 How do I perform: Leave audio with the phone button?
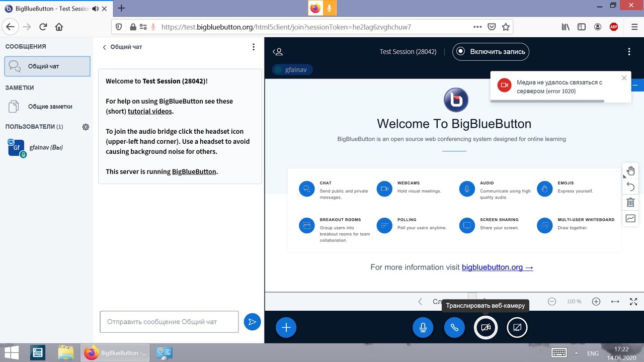pyautogui.click(x=454, y=328)
